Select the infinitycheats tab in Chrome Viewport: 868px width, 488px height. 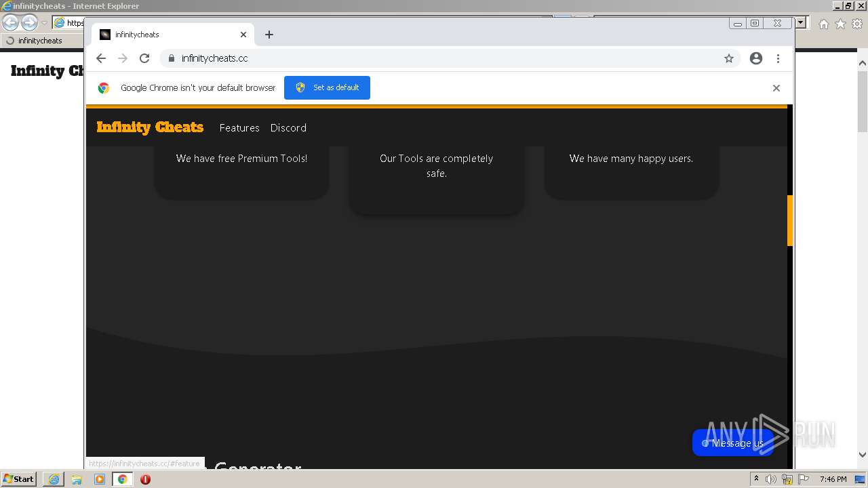click(173, 35)
